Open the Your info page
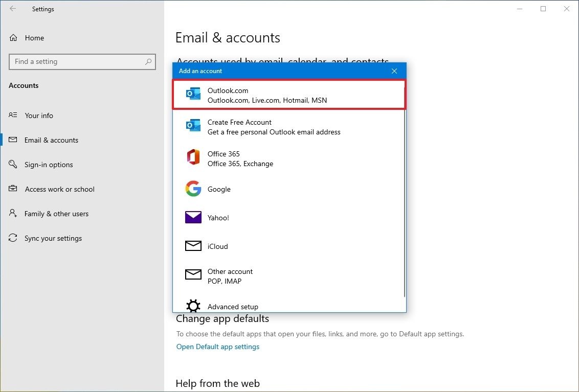The height and width of the screenshot is (392, 579). pos(82,115)
